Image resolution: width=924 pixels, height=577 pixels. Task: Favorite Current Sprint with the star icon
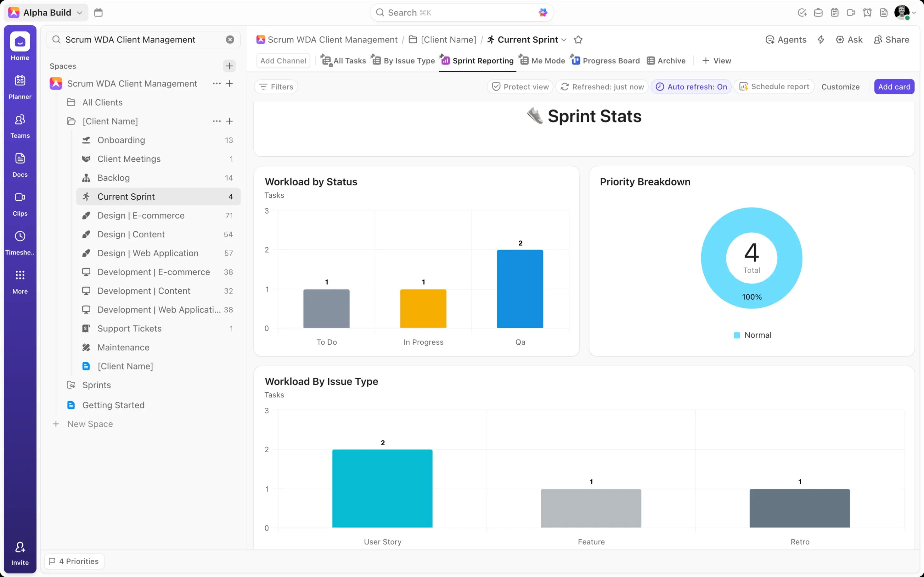(578, 40)
